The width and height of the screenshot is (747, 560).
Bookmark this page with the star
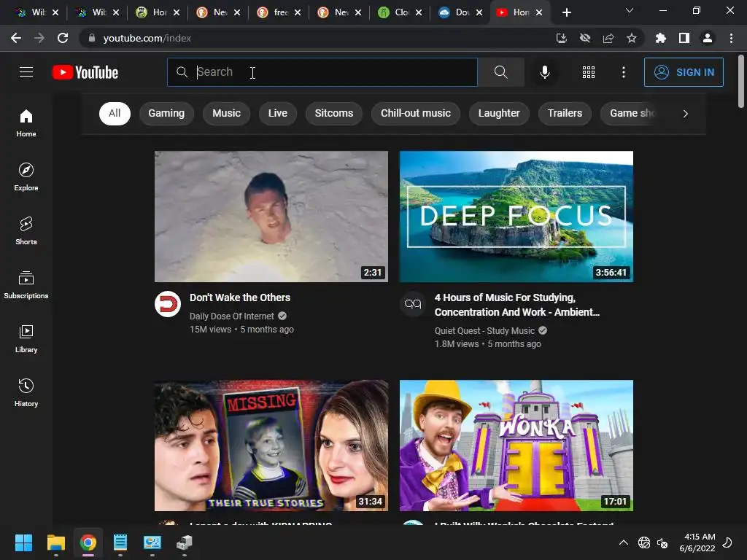631,38
